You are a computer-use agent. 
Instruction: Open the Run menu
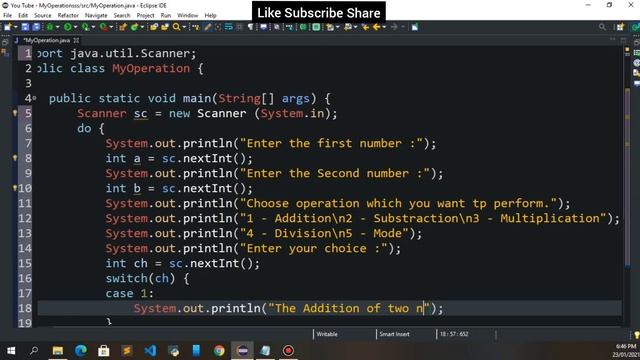166,16
